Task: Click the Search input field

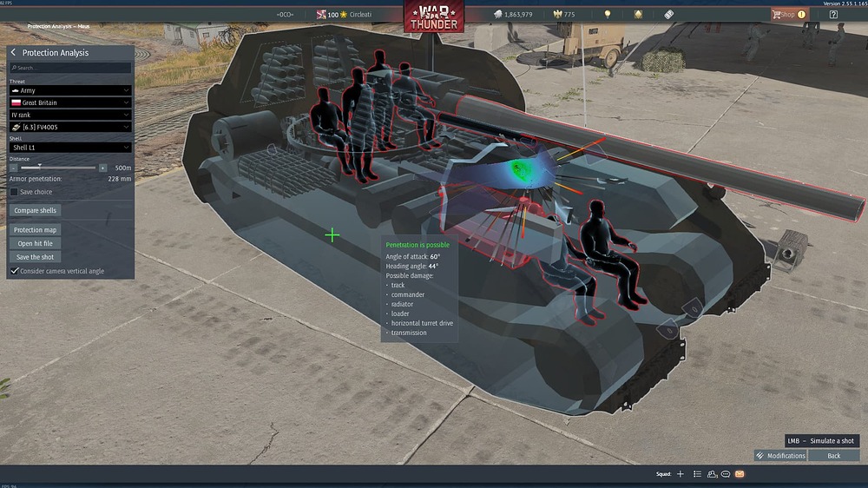Action: tap(70, 68)
